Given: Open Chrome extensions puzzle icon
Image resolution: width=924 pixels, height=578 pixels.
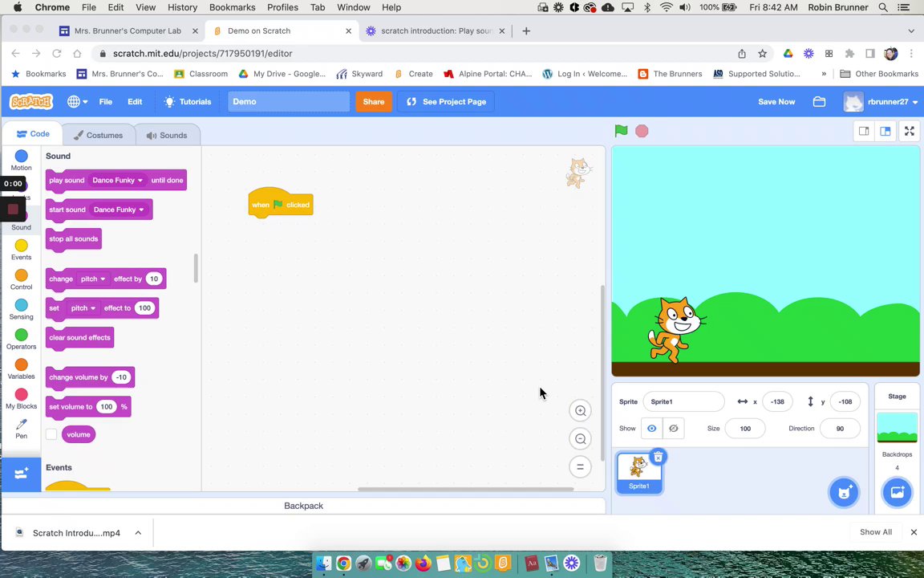Looking at the screenshot, I should pyautogui.click(x=849, y=54).
